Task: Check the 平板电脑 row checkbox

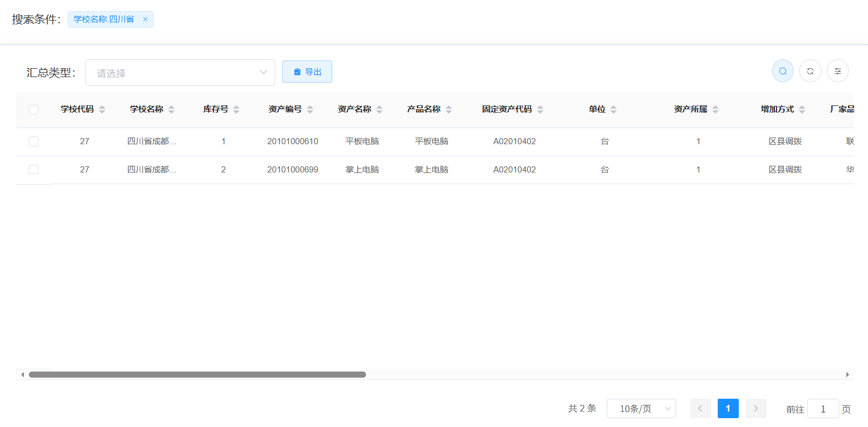Action: pyautogui.click(x=33, y=141)
